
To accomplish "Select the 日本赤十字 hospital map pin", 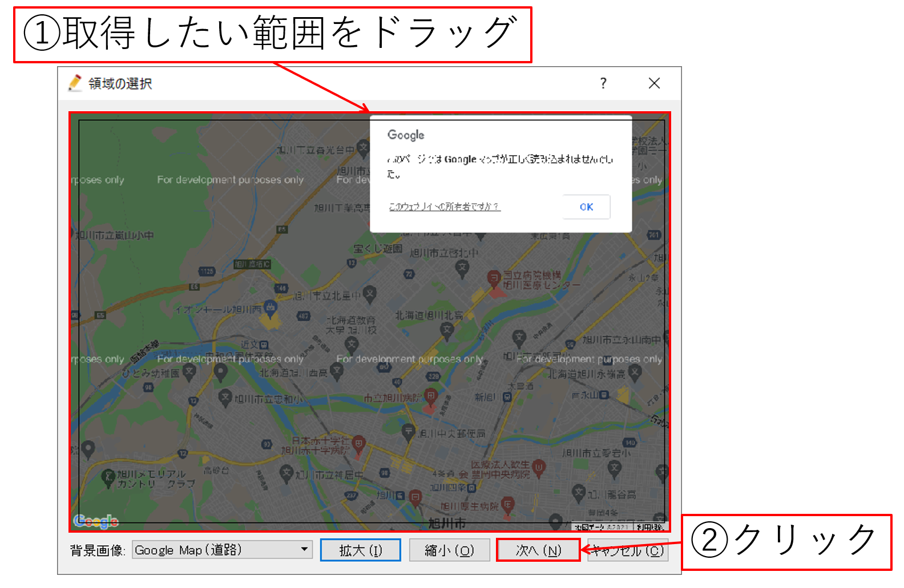I will point(358,443).
